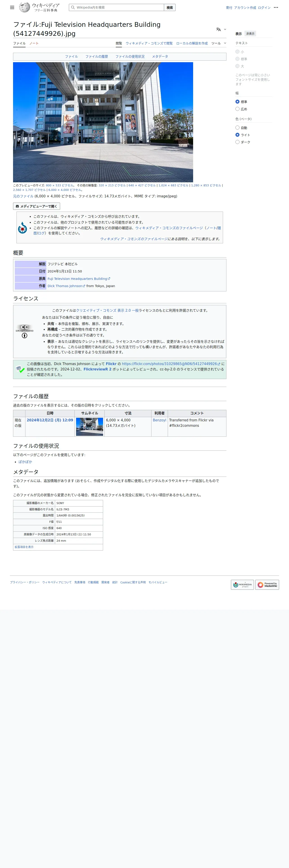Screen dimensions: 289x868
Task: Open user Benzoyl link
Action: pyautogui.click(x=160, y=420)
